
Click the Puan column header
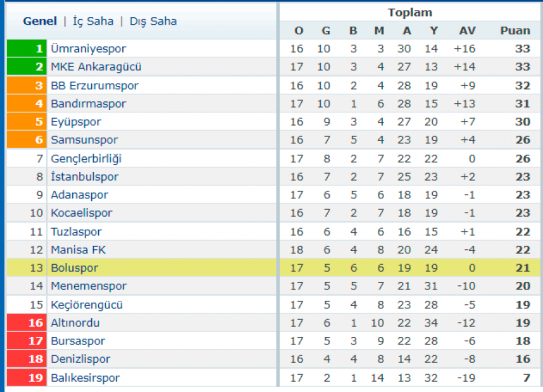(515, 30)
